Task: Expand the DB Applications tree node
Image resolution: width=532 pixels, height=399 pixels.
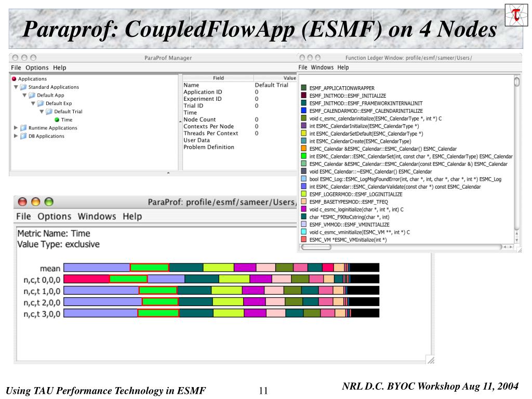Action: pos(16,136)
